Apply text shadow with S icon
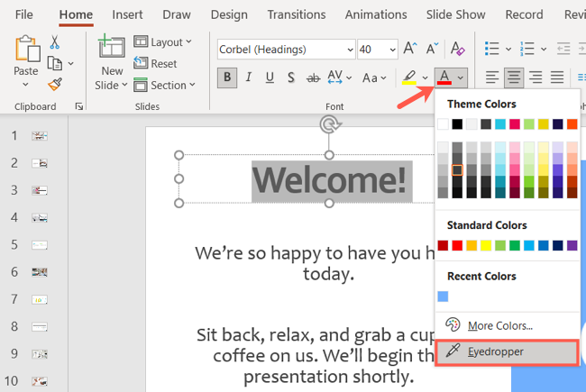This screenshot has height=392, width=586. 291,77
